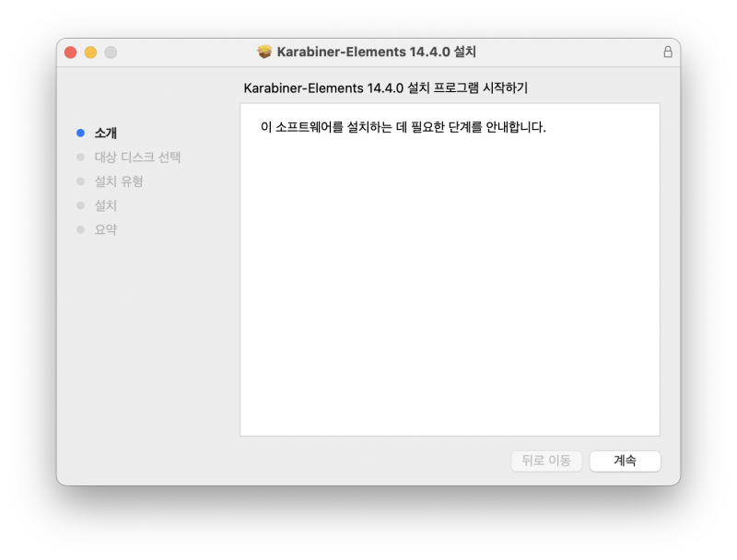The height and width of the screenshot is (560, 737).
Task: Click the package icon in window title
Action: (264, 52)
